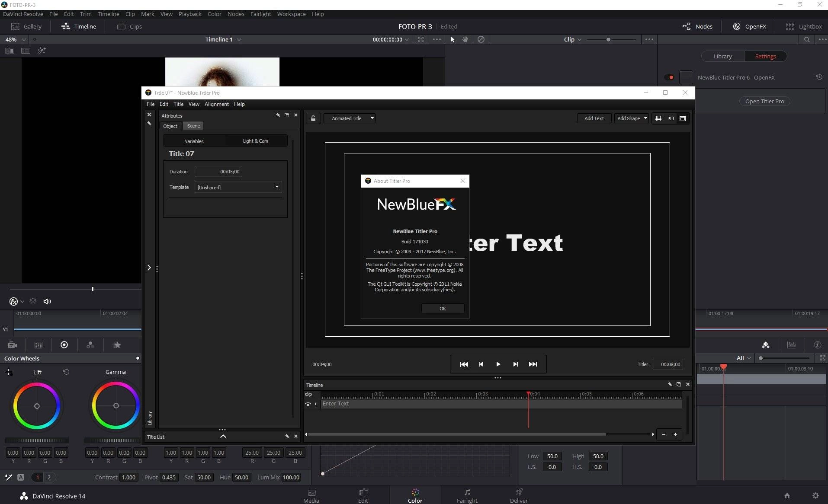
Task: Toggle the OpenFX panel button
Action: [x=749, y=26]
